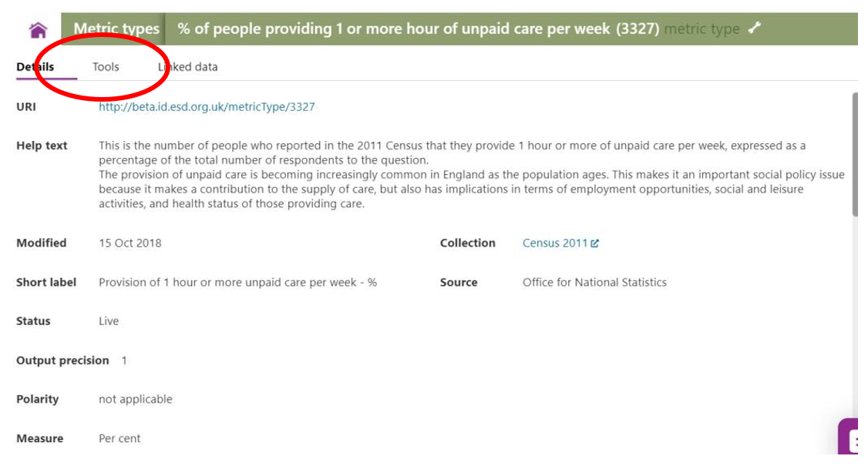Open the Linked data tab
868x466 pixels.
[187, 67]
